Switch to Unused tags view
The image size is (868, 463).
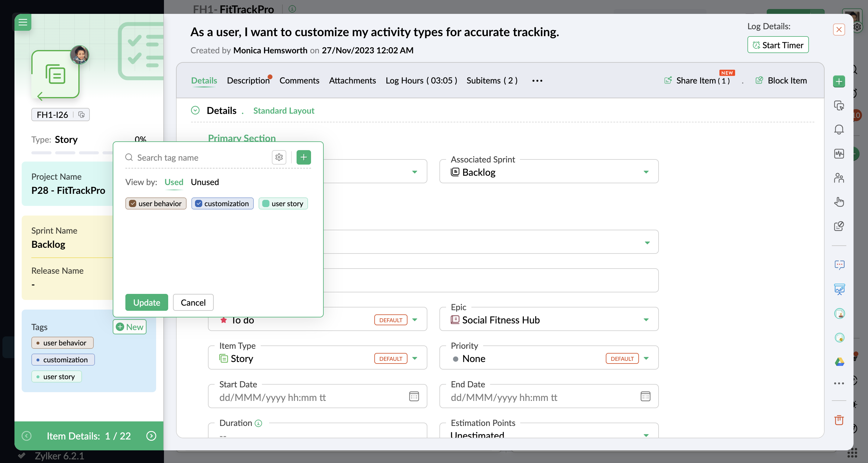[x=205, y=182]
